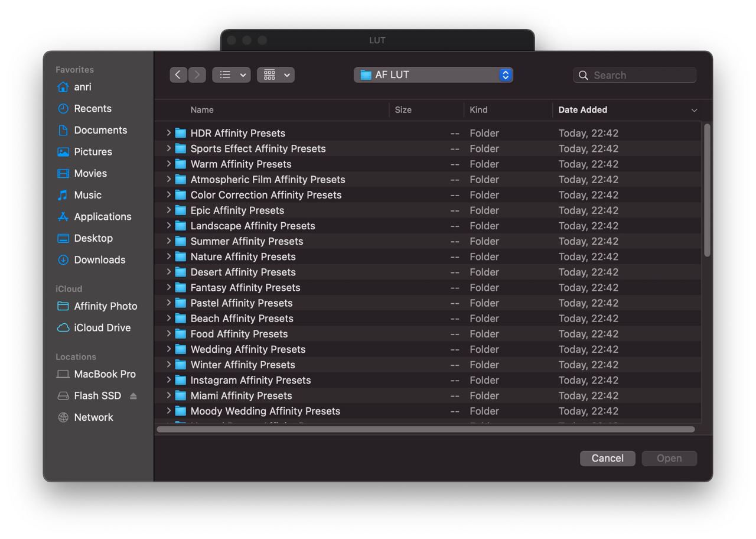Sort by the Size column header
756x539 pixels.
click(403, 110)
